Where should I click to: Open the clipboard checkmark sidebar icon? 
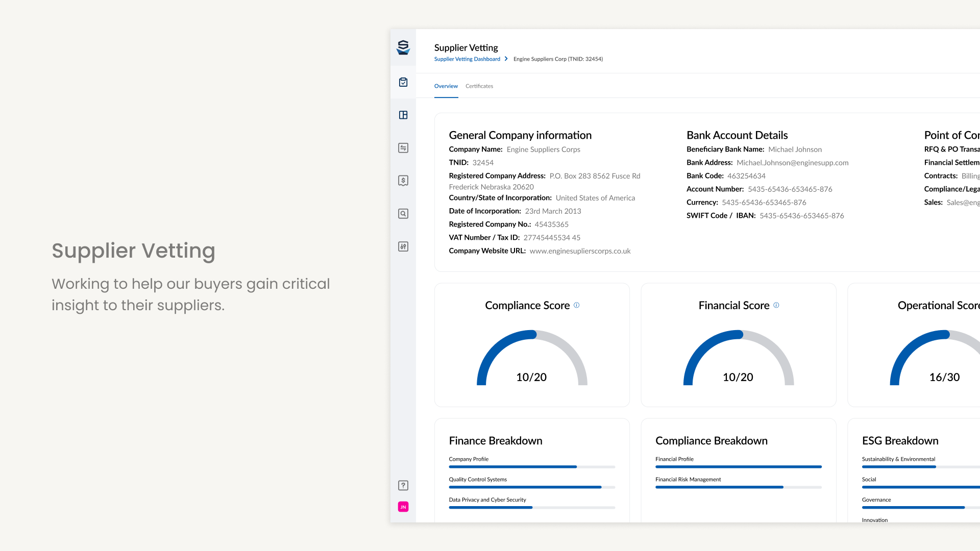tap(403, 82)
